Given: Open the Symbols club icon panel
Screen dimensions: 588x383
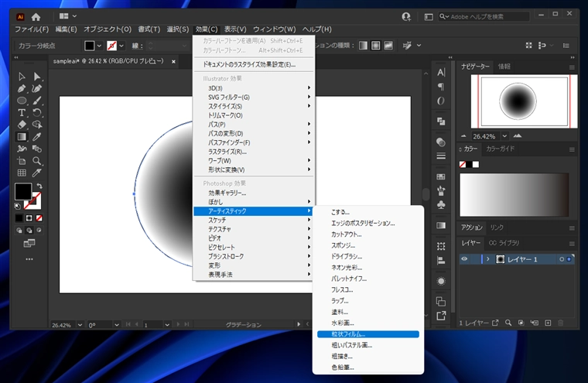Looking at the screenshot, I should click(441, 205).
